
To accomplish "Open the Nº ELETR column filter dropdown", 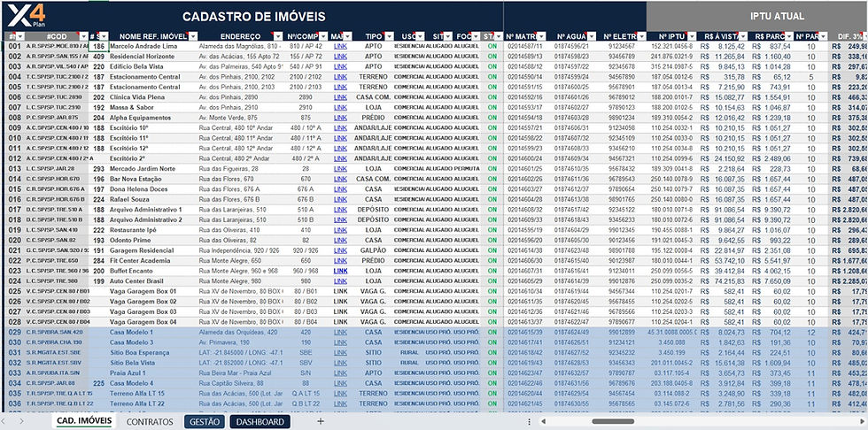I will (641, 36).
